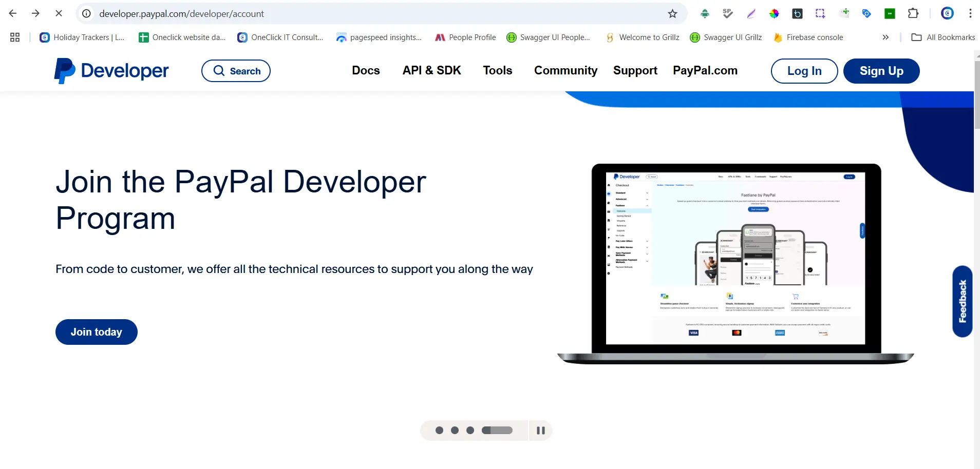Viewport: 980px width, 469px height.
Task: Open Oneclick website da... bookmark
Action: click(x=182, y=37)
